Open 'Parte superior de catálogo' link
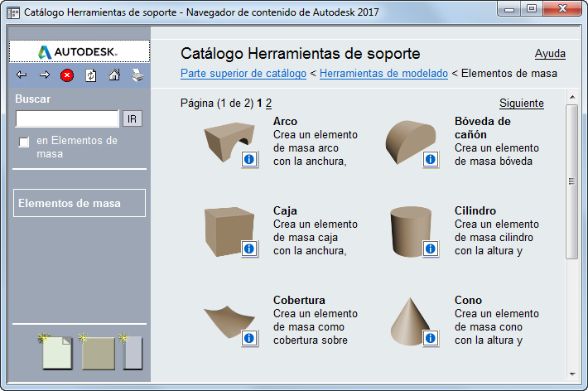Viewport: 588px width, 391px height. 243,74
